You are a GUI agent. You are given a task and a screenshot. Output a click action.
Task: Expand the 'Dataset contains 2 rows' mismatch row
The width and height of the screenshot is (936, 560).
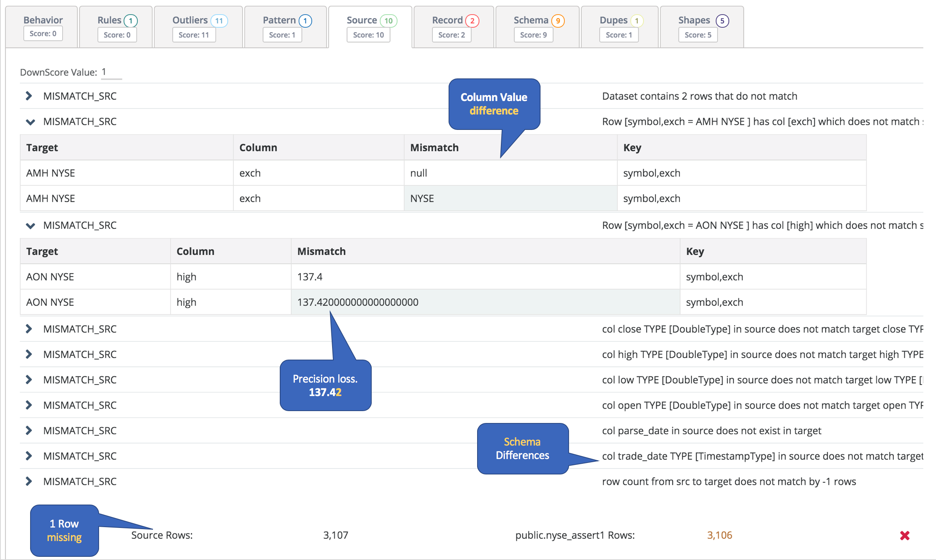click(29, 96)
